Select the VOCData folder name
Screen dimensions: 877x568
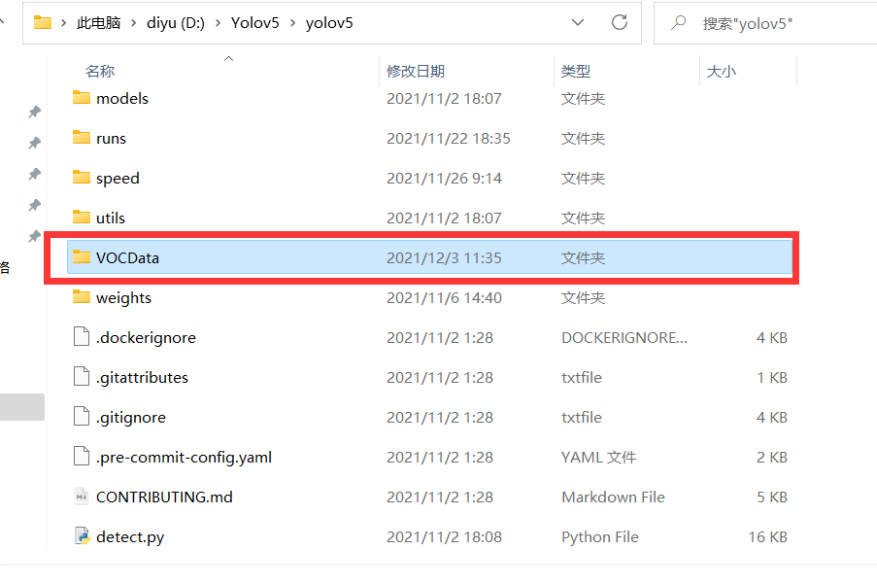coord(128,258)
